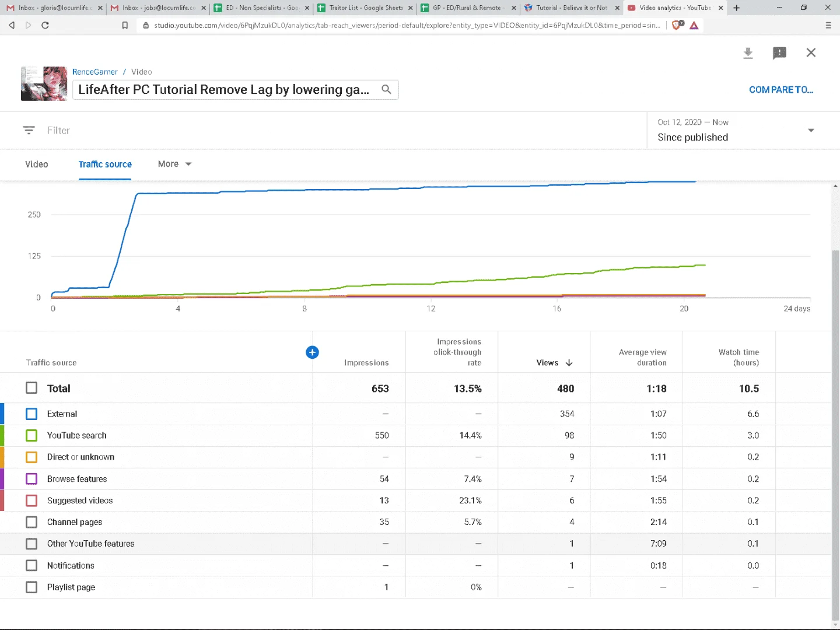
Task: Add a metric with blue plus button
Action: 312,352
